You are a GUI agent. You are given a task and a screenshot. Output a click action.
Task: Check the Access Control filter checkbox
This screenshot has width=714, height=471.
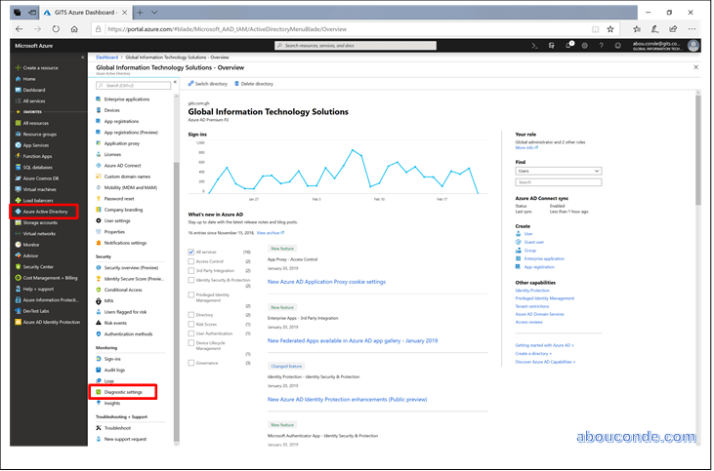point(191,261)
